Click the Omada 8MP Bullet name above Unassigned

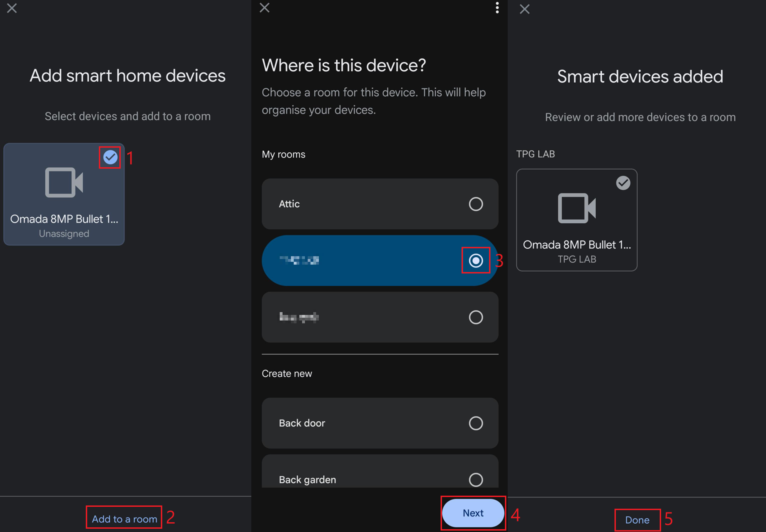(64, 219)
